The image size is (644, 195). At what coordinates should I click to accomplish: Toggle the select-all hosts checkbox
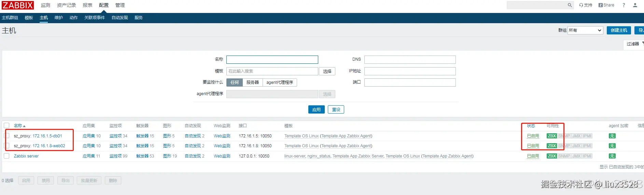[6, 125]
